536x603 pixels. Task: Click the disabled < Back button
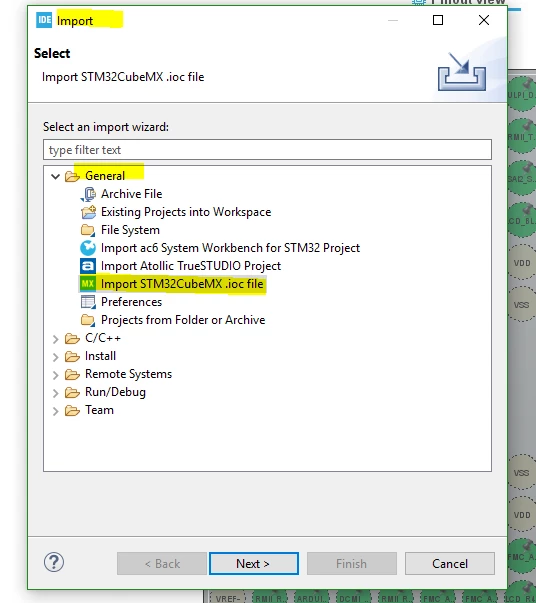point(162,564)
